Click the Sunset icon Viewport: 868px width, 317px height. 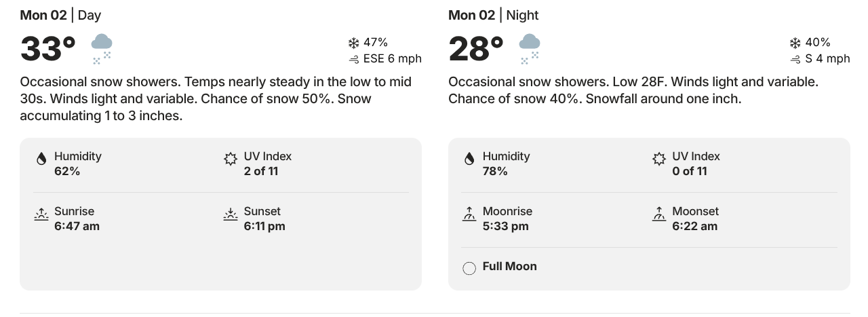[231, 215]
